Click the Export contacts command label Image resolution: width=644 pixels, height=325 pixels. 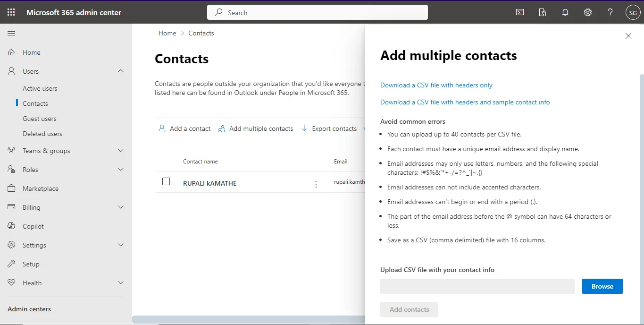(335, 128)
